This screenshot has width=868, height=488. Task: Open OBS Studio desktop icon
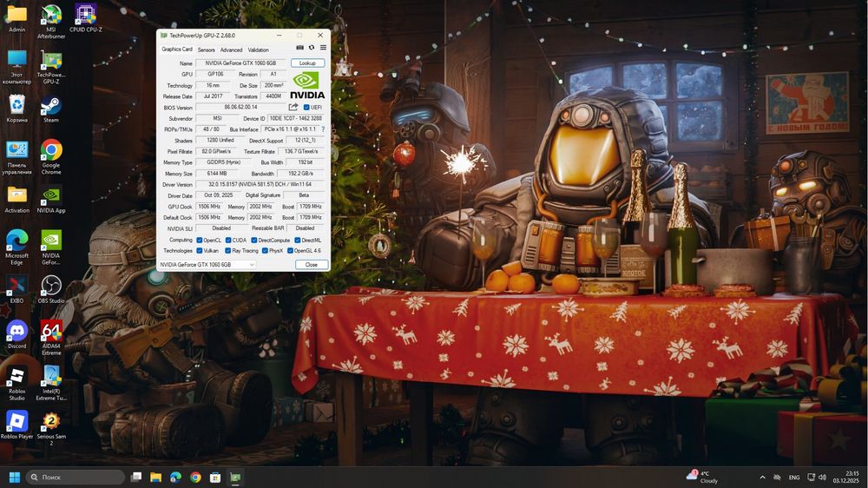51,290
